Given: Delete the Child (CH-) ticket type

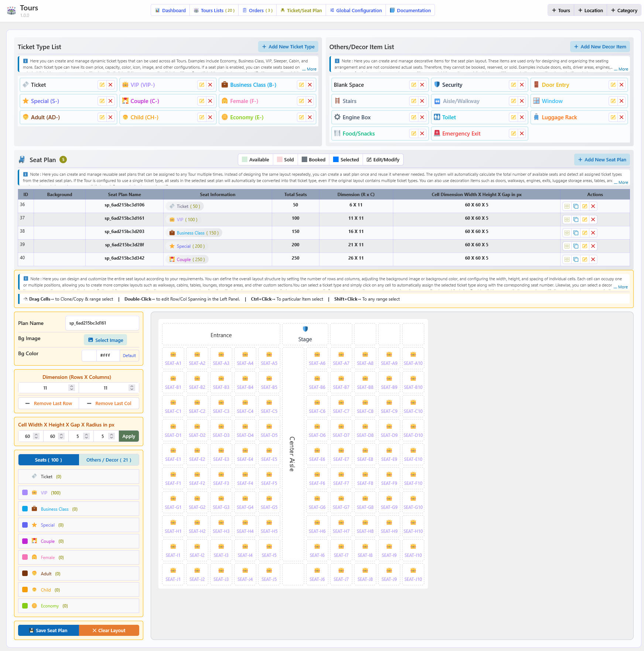Looking at the screenshot, I should 210,117.
